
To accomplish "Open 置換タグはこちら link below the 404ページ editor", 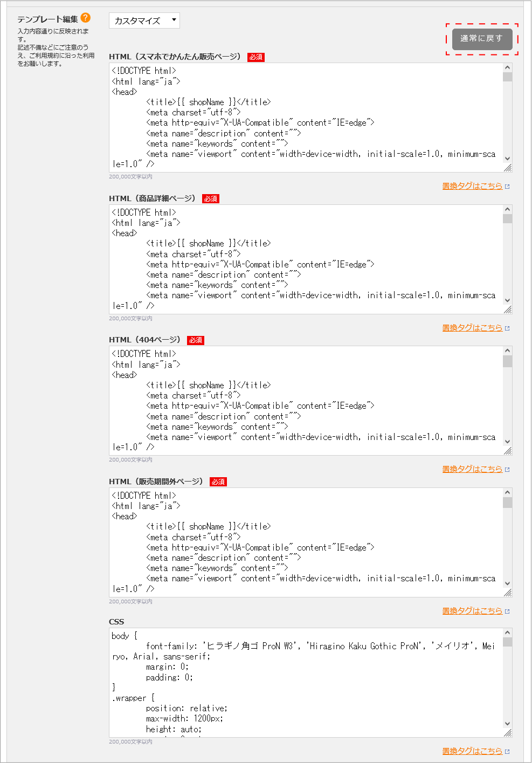I will click(472, 469).
